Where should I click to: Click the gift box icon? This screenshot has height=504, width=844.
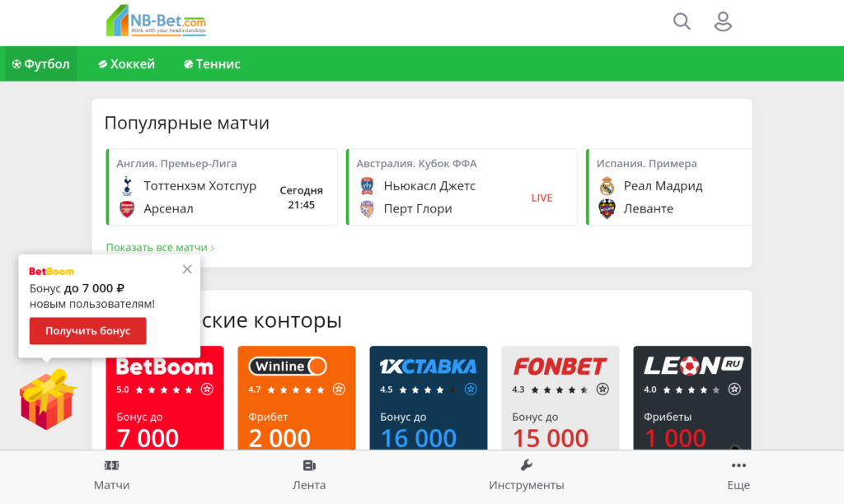point(47,399)
